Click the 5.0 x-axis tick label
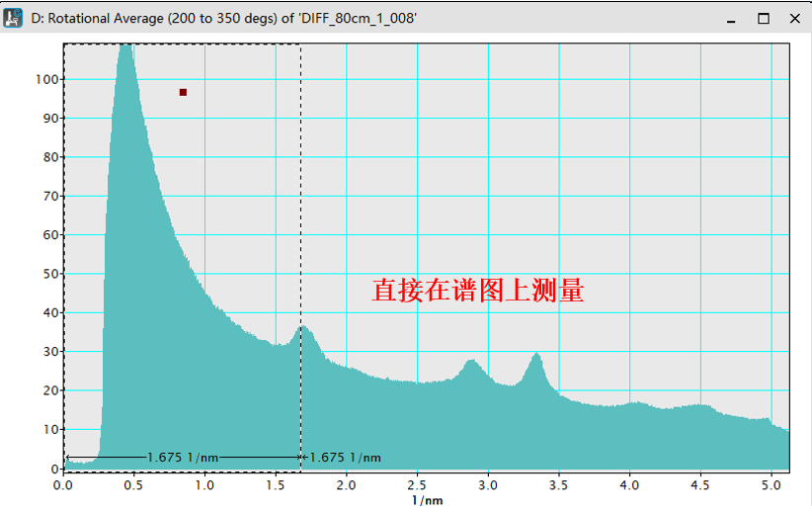 point(771,486)
